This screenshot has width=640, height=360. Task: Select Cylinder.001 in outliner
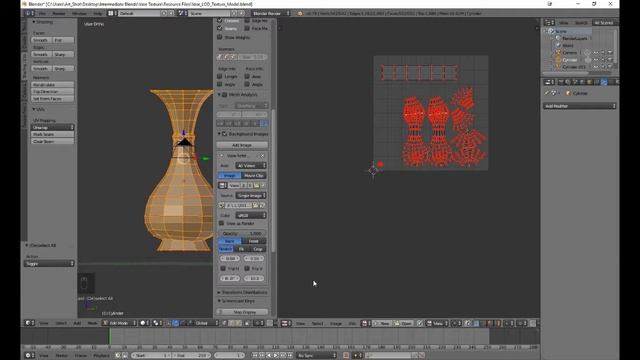[574, 67]
